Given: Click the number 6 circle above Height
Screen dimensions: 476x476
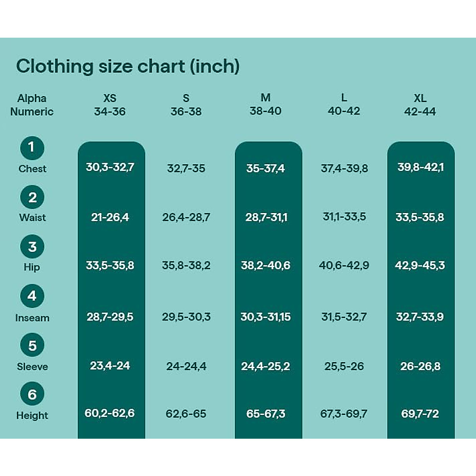Looking at the screenshot, I should click(x=32, y=394).
